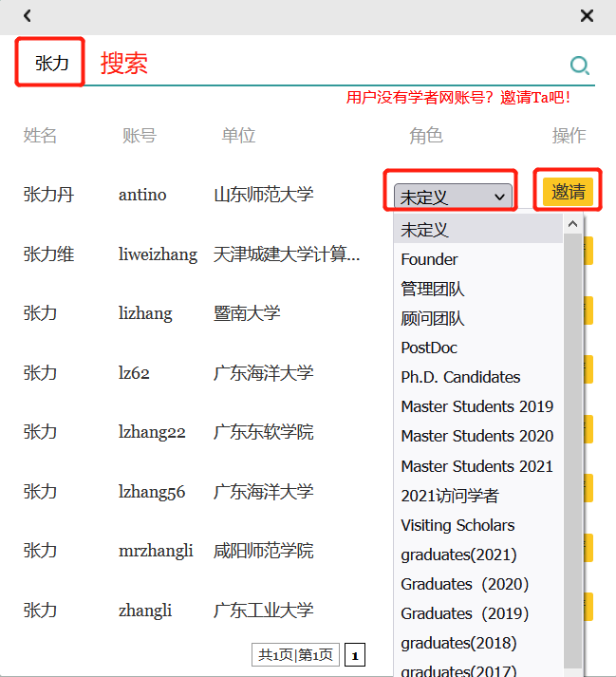Choose 管理团队 in the role list
The width and height of the screenshot is (616, 677).
[433, 289]
